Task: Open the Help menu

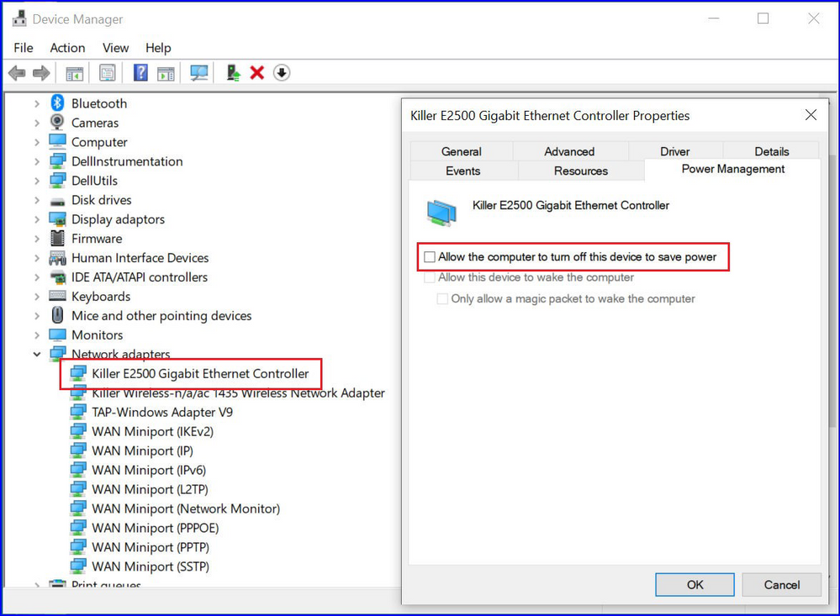Action: (158, 48)
